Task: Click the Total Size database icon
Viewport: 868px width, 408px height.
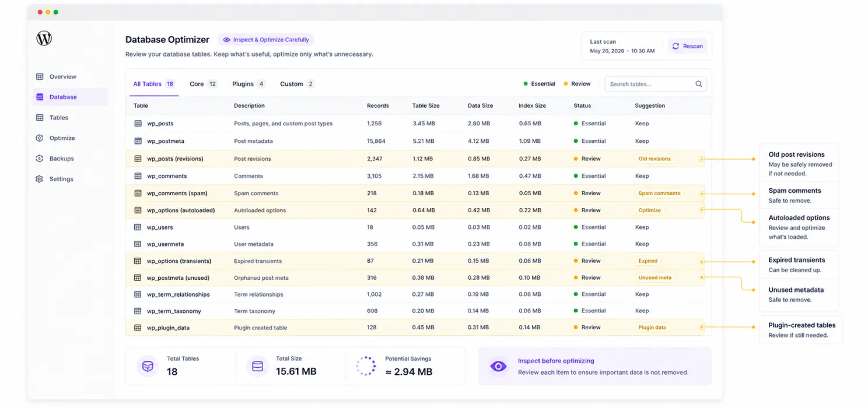Action: pyautogui.click(x=257, y=366)
